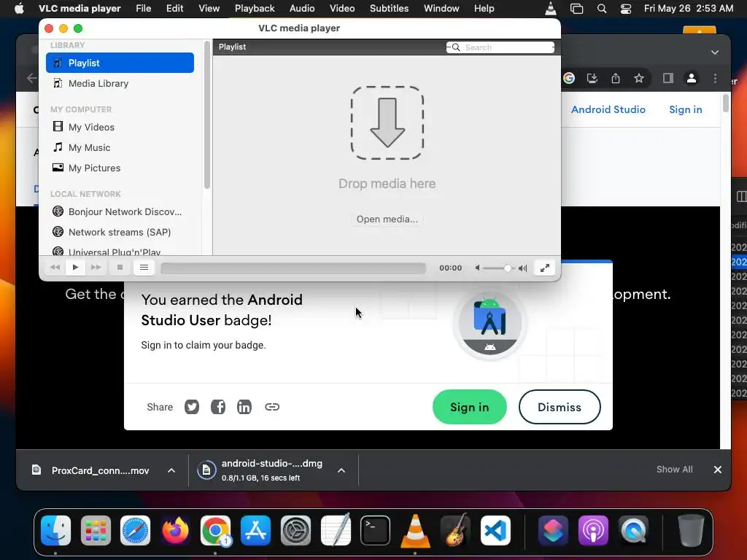Open the Apple menu
The image size is (747, 560).
[19, 8]
